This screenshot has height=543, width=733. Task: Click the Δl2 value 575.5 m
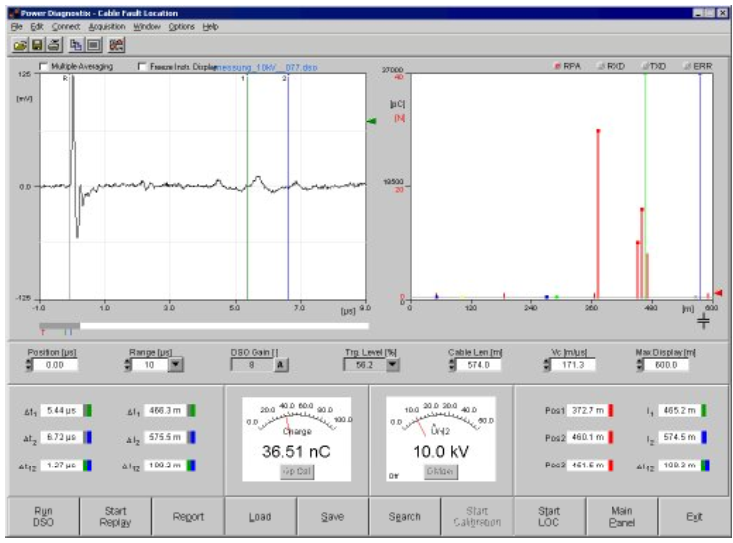click(x=165, y=437)
